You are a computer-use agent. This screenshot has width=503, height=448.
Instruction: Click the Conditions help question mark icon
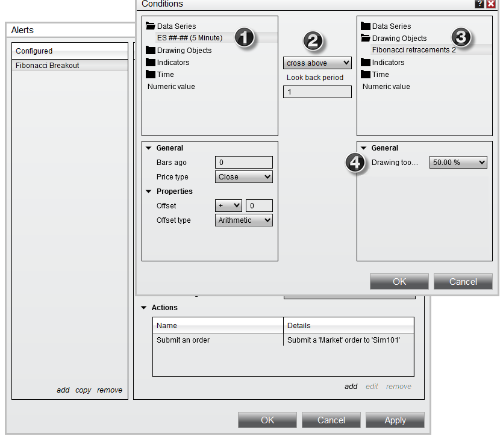(x=479, y=4)
